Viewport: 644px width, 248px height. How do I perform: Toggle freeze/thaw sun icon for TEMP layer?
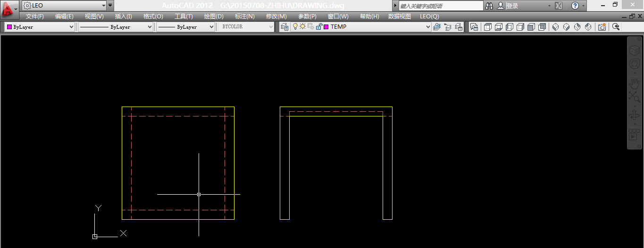(303, 27)
